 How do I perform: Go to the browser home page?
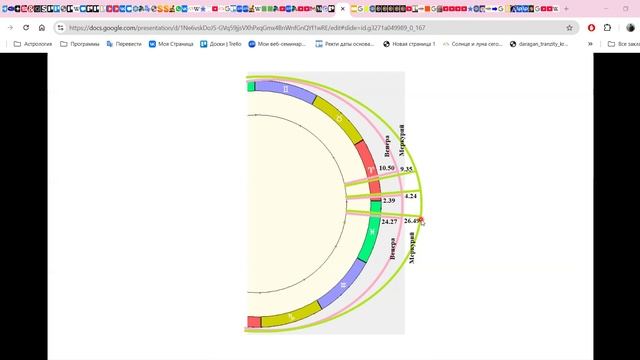[42, 28]
